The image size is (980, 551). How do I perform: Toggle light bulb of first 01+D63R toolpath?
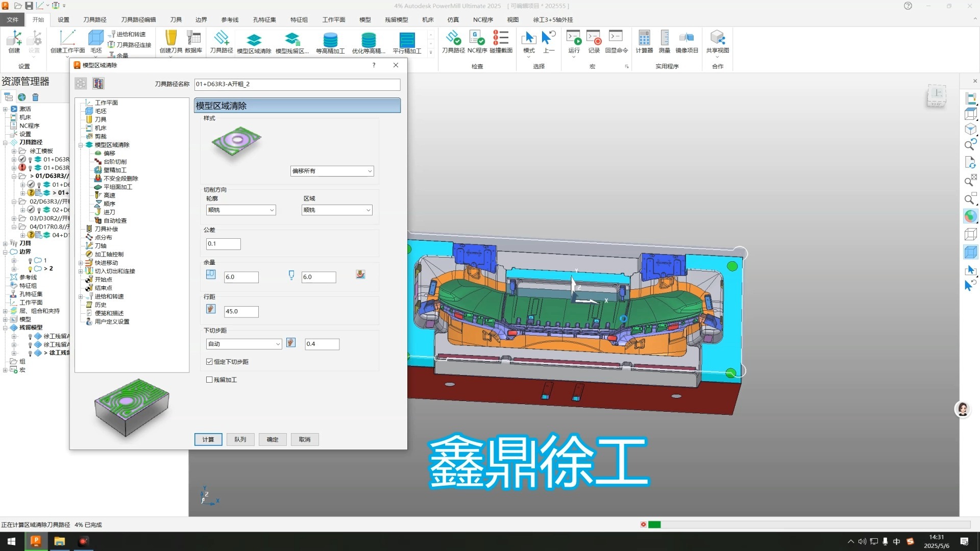tap(30, 160)
